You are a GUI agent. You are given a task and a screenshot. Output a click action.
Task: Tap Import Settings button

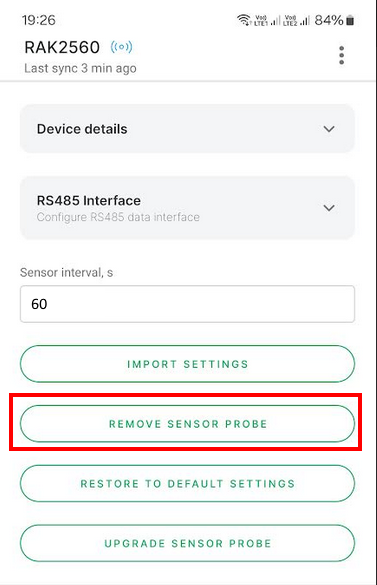coord(187,364)
